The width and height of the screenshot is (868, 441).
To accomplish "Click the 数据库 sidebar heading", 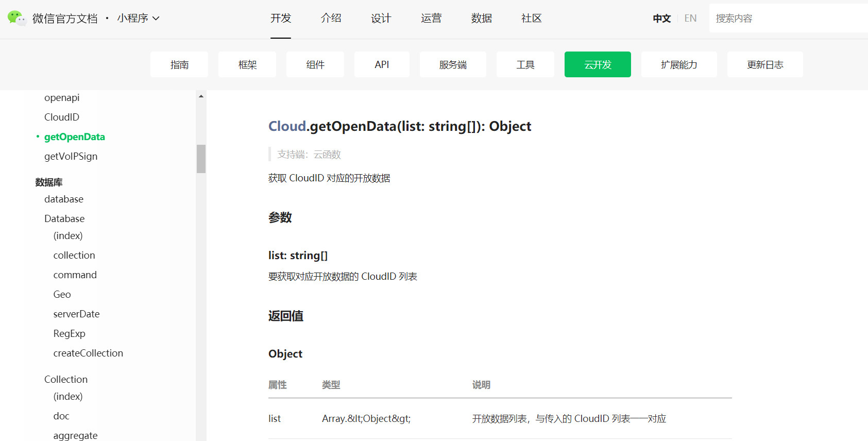I will (x=49, y=182).
